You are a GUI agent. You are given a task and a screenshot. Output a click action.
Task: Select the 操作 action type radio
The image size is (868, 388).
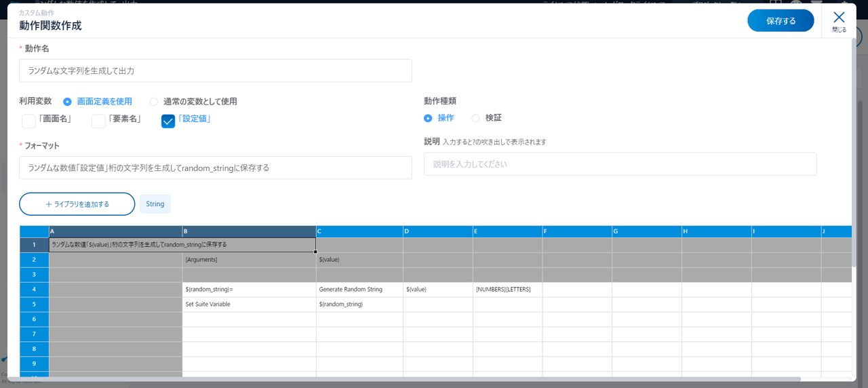[428, 118]
